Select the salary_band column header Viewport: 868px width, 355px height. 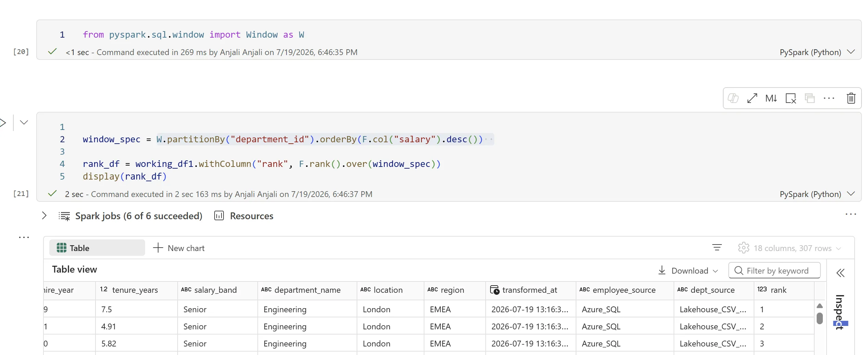click(218, 290)
